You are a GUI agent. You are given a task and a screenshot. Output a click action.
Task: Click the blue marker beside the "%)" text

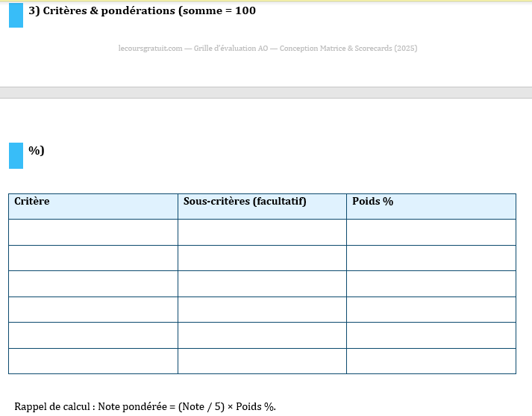[x=16, y=155]
